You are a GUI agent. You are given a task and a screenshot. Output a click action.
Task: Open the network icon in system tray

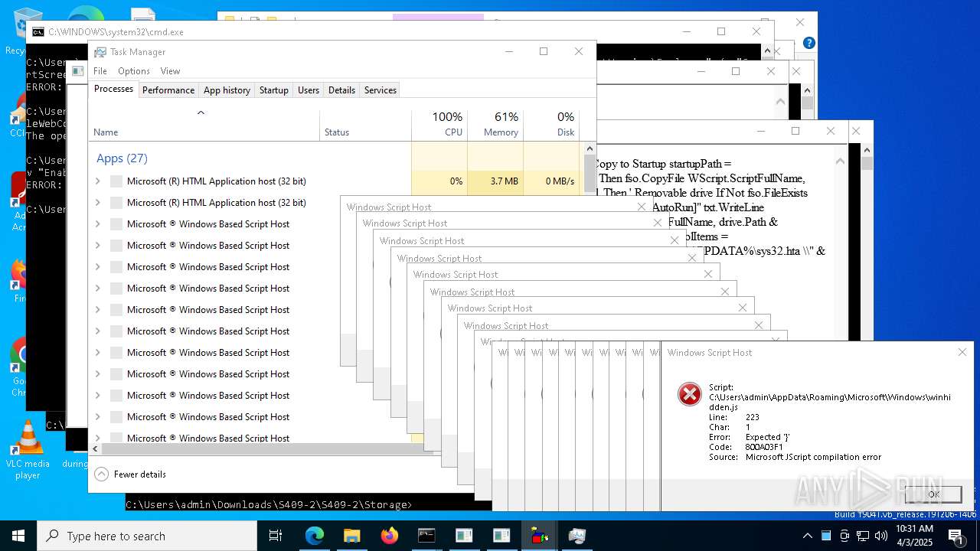click(x=863, y=536)
